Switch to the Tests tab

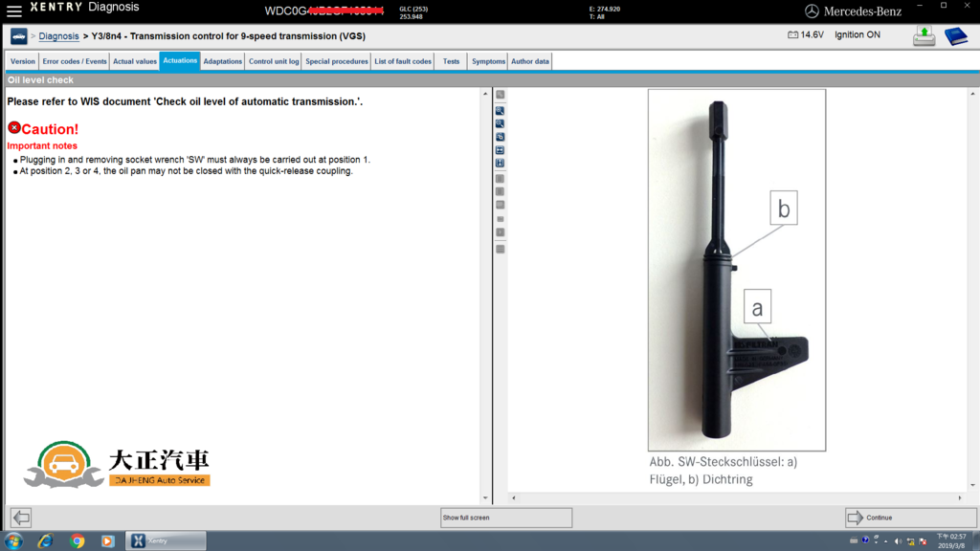point(452,61)
